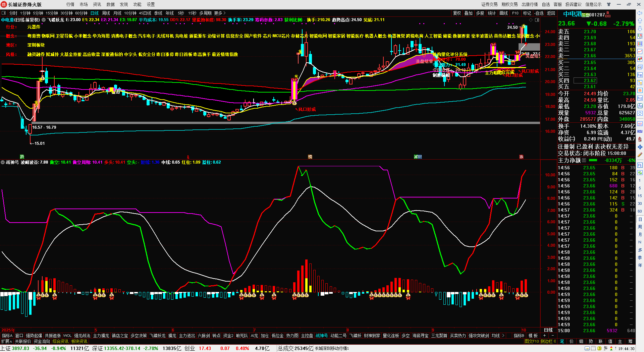Screen dimensions: 644x352
Task: Open the F10 company info button
Action: 515,13
